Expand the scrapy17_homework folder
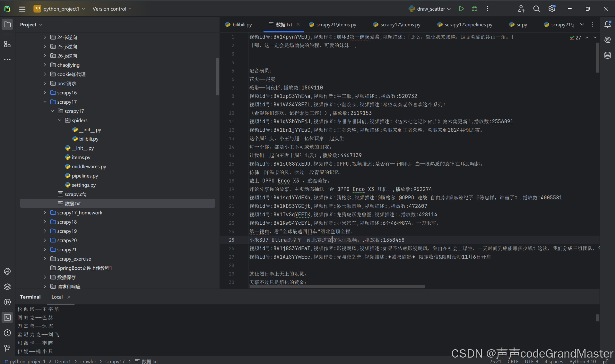 tap(45, 212)
